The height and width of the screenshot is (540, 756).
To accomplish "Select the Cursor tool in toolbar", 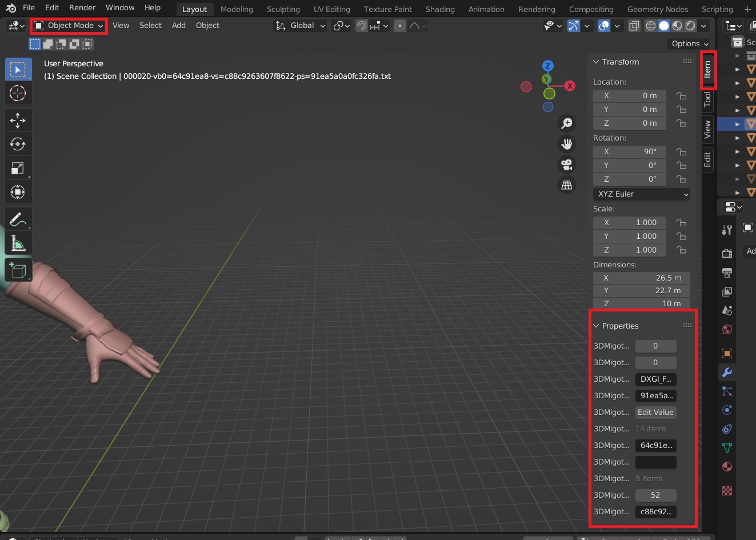I will (18, 93).
